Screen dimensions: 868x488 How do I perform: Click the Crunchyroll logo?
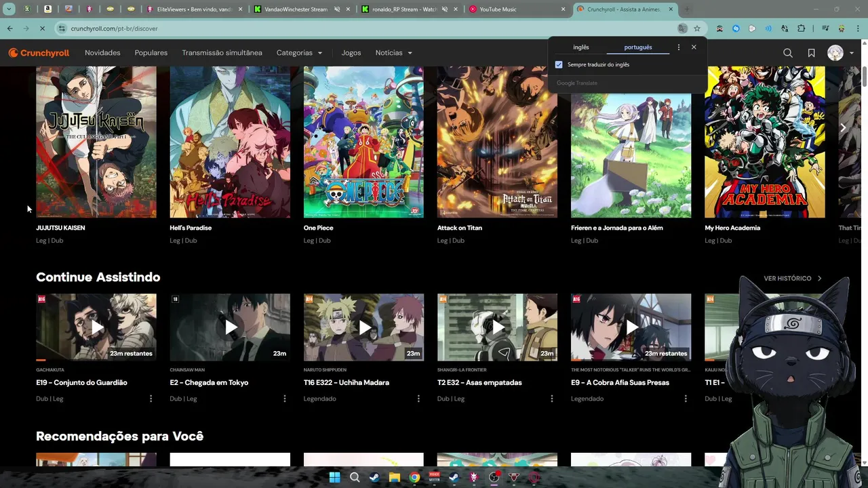tap(39, 53)
